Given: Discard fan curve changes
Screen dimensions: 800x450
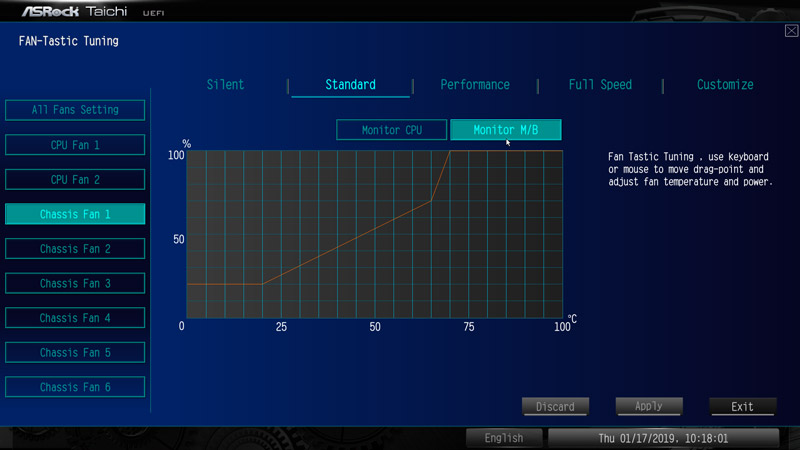Looking at the screenshot, I should (x=555, y=407).
